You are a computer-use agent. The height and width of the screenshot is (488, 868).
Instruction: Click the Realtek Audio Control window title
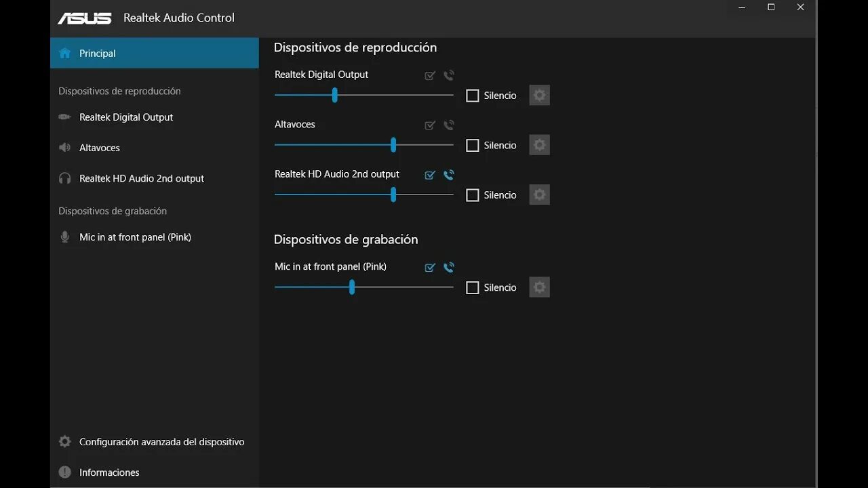179,18
